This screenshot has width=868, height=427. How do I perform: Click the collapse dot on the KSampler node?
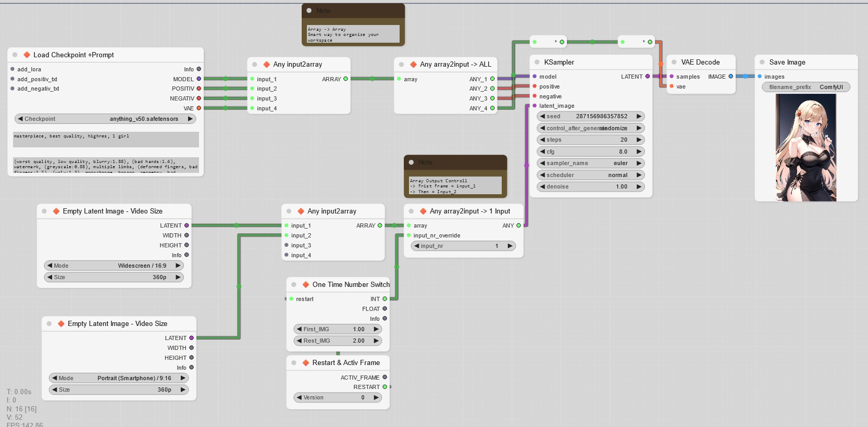coord(537,62)
